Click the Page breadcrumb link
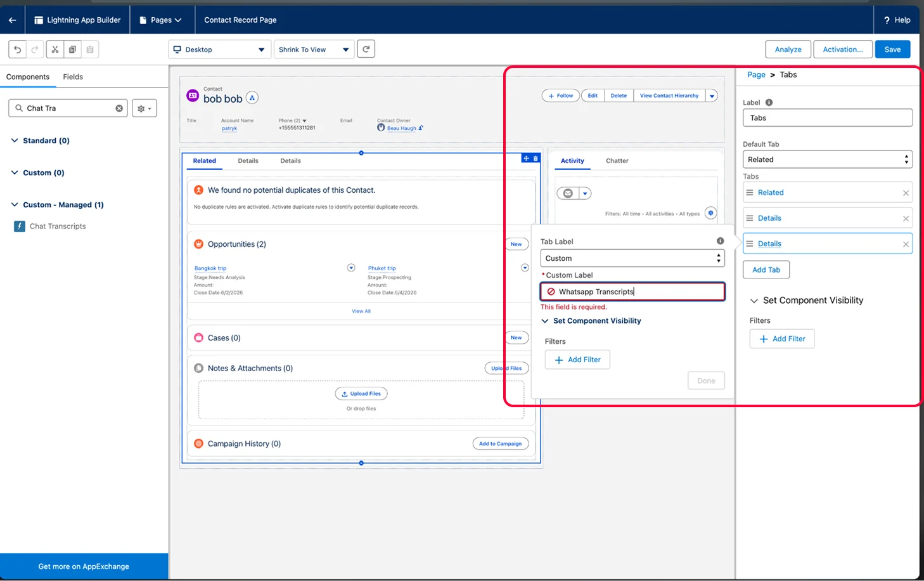 click(756, 75)
